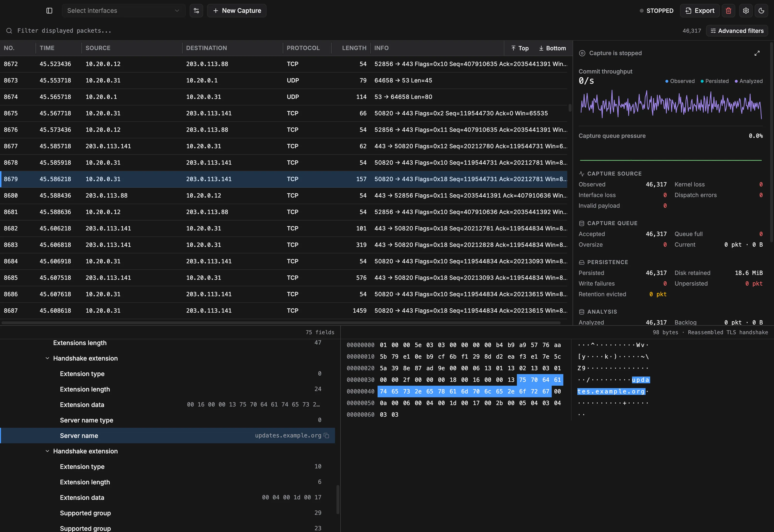
Task: Click the Analyzed legend dot
Action: point(736,81)
